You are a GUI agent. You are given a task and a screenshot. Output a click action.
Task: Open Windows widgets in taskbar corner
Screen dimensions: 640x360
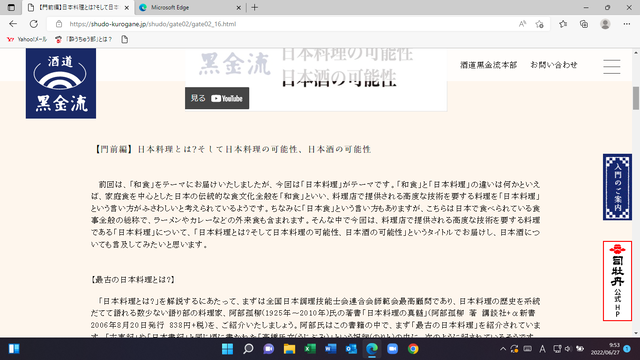(14, 349)
